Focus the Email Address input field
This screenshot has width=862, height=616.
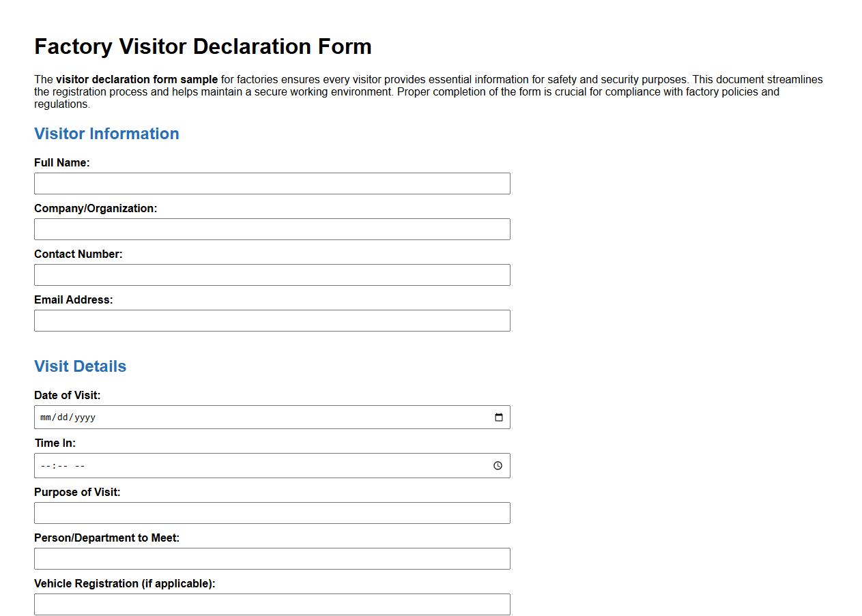(x=272, y=320)
